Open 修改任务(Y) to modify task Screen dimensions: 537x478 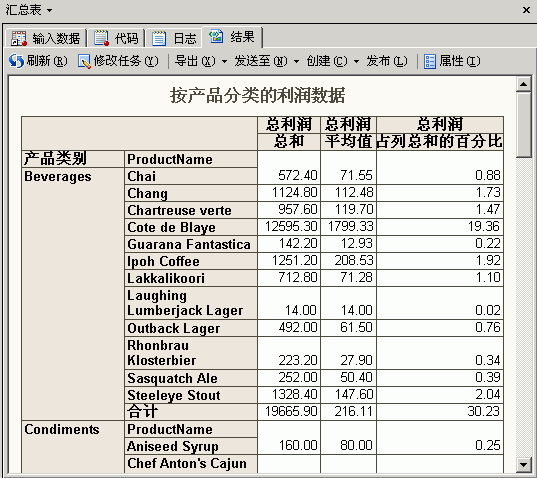pos(118,61)
